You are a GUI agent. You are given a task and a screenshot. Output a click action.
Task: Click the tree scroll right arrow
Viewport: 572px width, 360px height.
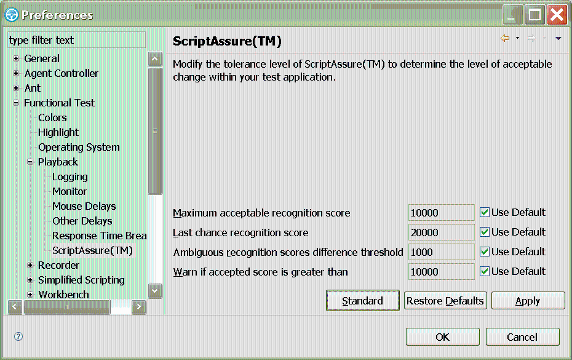(139, 307)
